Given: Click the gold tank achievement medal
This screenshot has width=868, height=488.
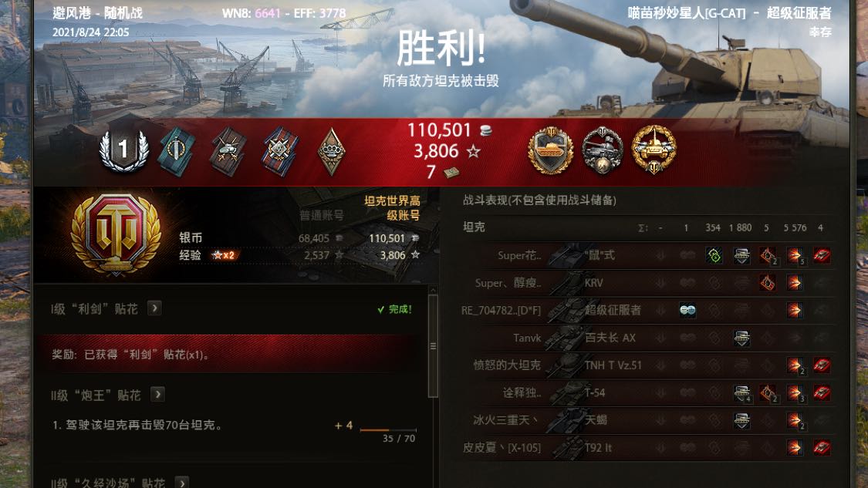Looking at the screenshot, I should pos(654,150).
